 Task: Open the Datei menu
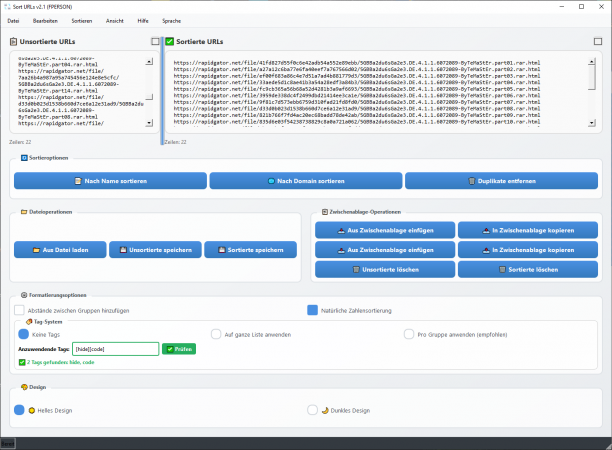click(13, 21)
